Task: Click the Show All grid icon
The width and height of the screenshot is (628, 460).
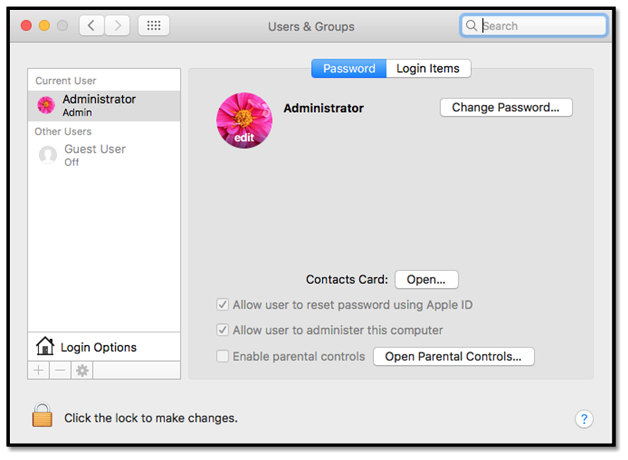Action: click(153, 26)
